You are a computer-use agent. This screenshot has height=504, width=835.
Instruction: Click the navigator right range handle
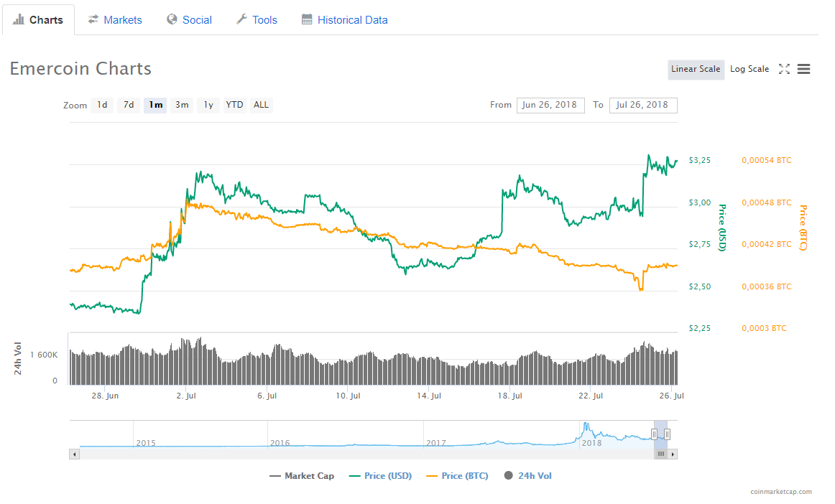(667, 434)
